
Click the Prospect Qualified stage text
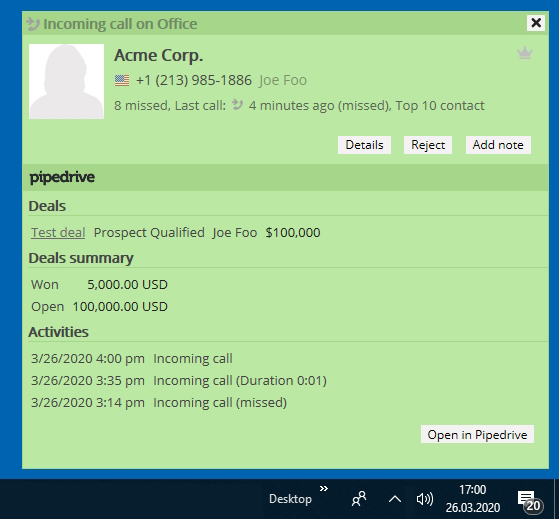click(149, 232)
